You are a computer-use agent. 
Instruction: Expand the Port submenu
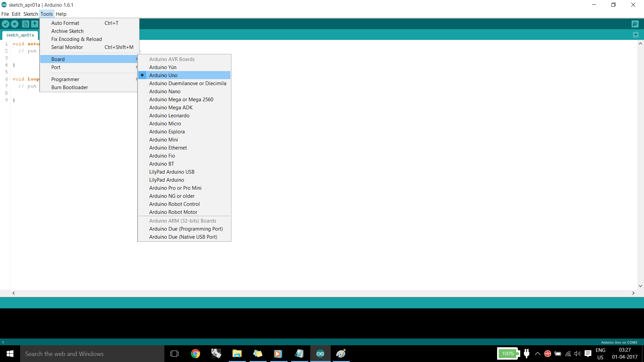click(x=89, y=67)
